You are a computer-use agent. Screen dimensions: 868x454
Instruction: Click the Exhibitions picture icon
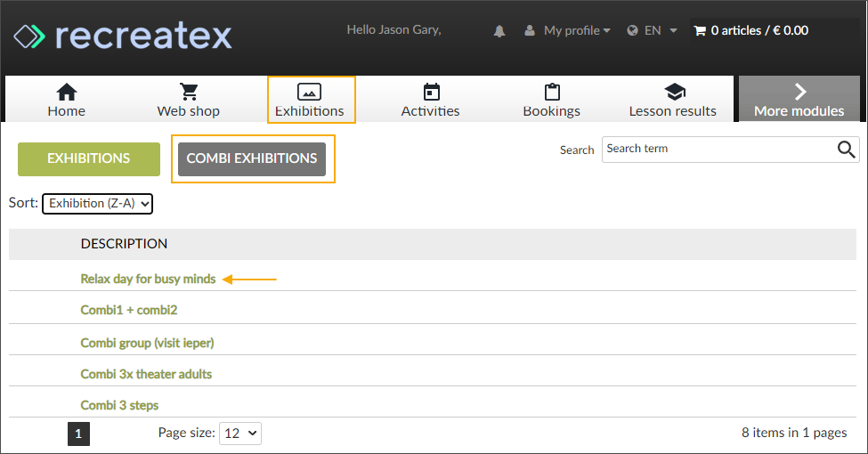click(x=310, y=92)
